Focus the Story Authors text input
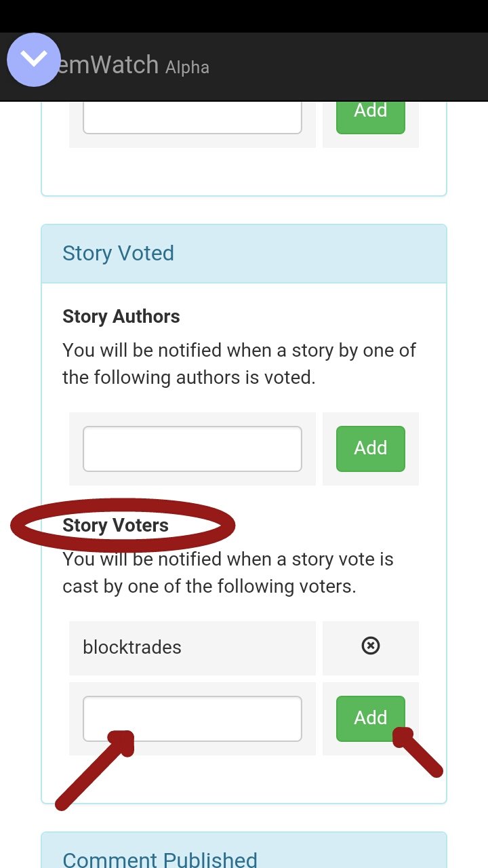 point(192,448)
